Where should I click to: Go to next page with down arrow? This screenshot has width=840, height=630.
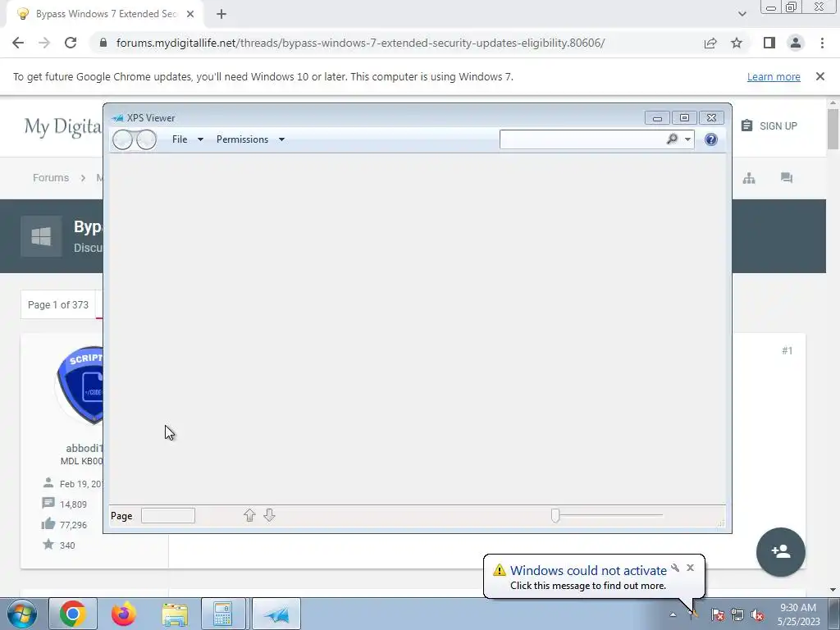click(269, 515)
